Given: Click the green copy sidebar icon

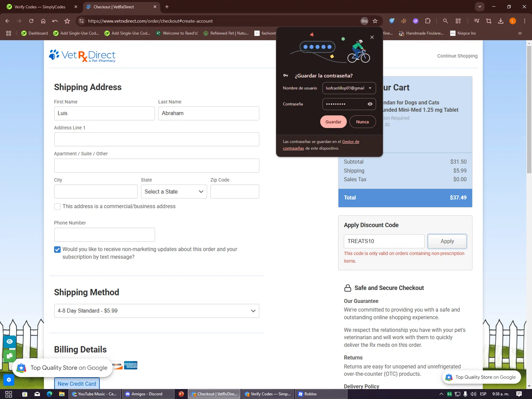Looking at the screenshot, I should (10, 356).
